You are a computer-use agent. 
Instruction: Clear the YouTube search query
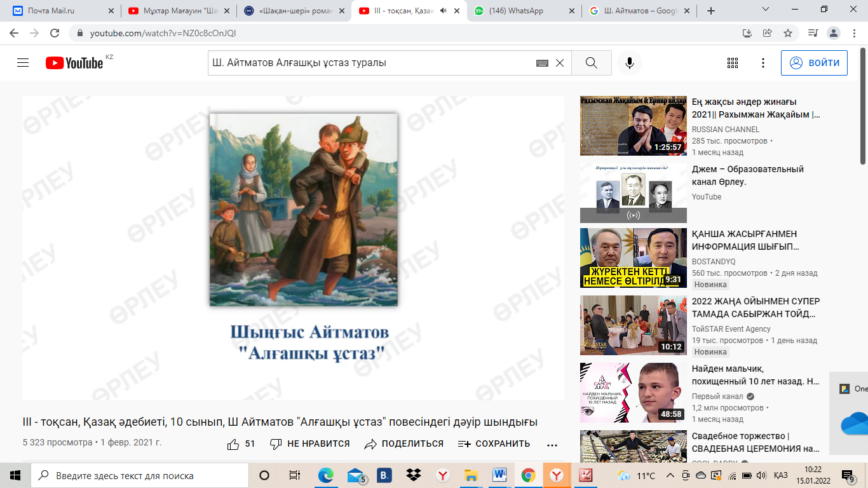click(x=560, y=63)
